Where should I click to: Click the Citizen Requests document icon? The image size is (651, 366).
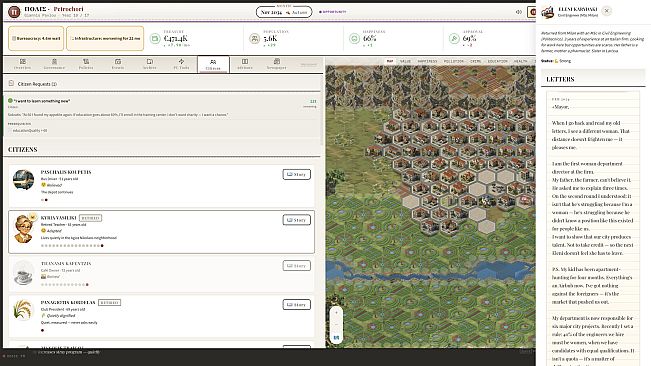(11, 83)
